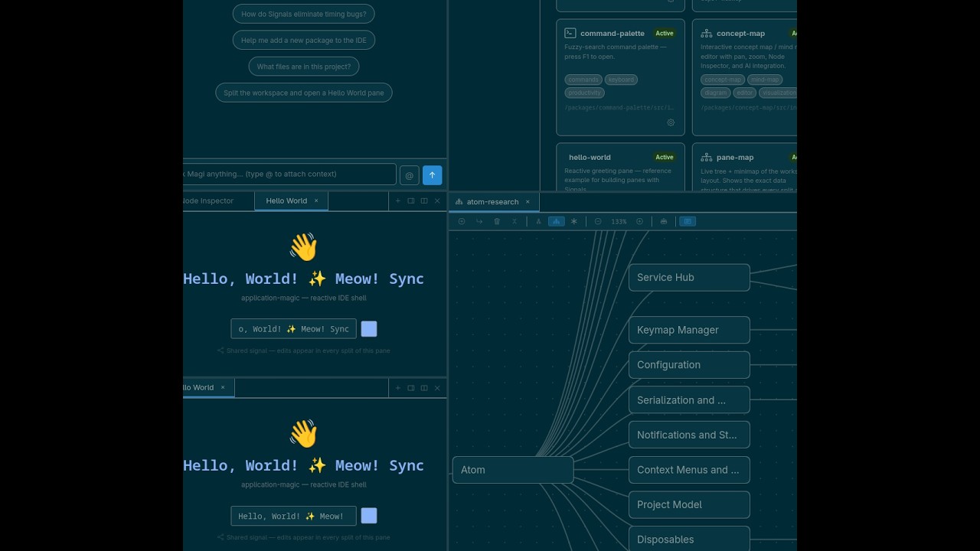Add a new tab in lower Hello World pane
The width and height of the screenshot is (980, 551).
tap(397, 388)
